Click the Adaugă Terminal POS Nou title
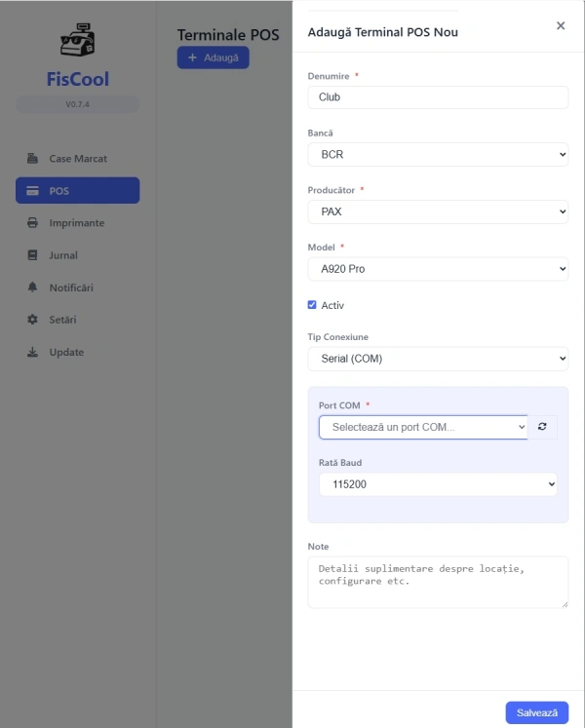 pos(383,32)
